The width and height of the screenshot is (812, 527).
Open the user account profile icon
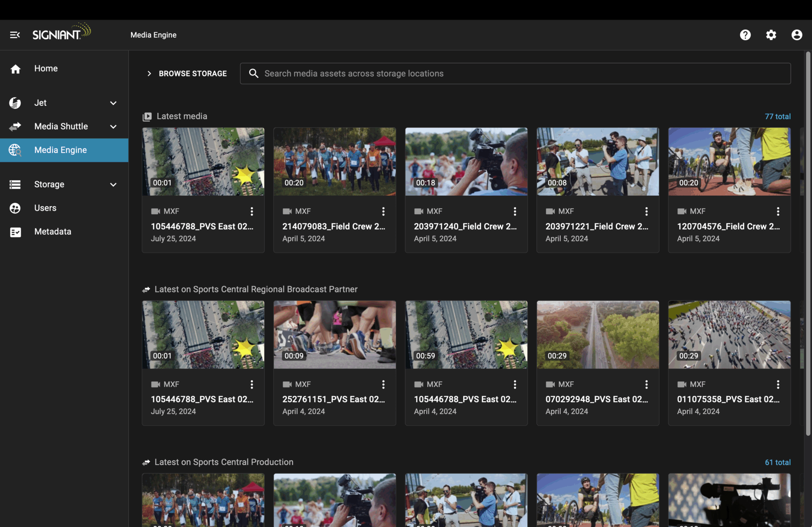pyautogui.click(x=797, y=35)
